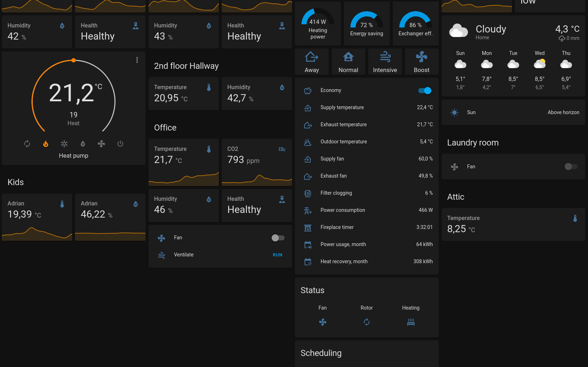Open Adrian humidity 46,22 % card
The height and width of the screenshot is (367, 588).
tap(110, 217)
